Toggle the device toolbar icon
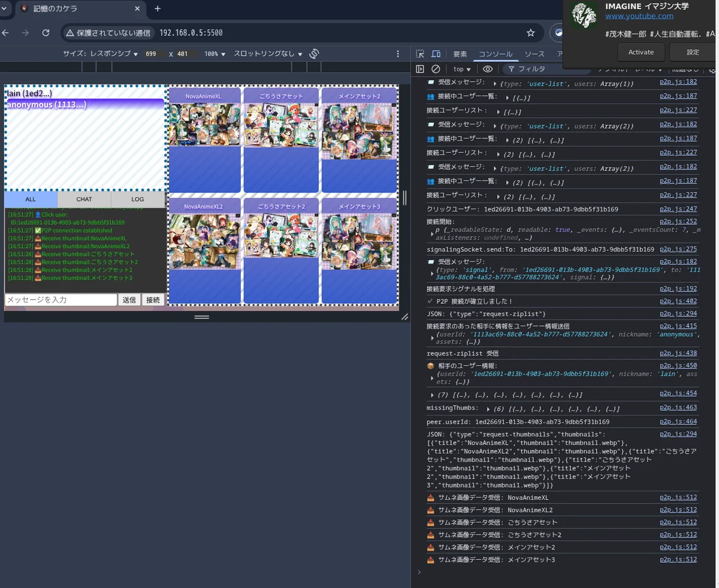This screenshot has height=588, width=719. 436,54
